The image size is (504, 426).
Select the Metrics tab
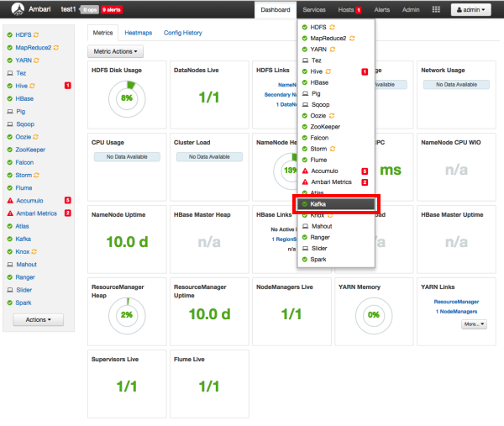pyautogui.click(x=102, y=33)
